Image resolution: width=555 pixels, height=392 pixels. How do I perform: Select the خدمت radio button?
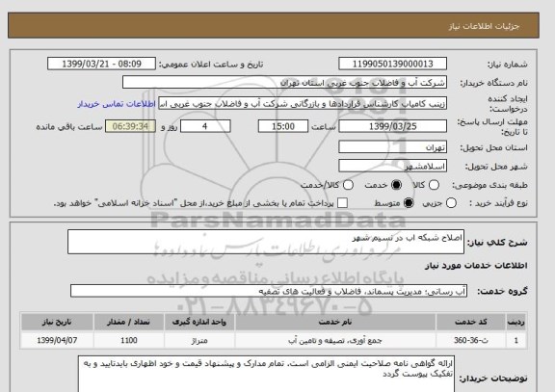(396, 185)
